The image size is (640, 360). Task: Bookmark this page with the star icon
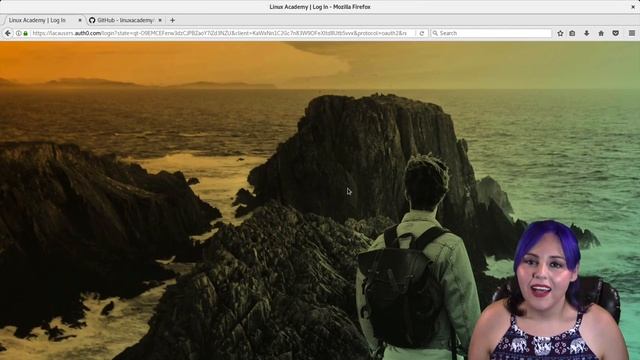[x=560, y=33]
